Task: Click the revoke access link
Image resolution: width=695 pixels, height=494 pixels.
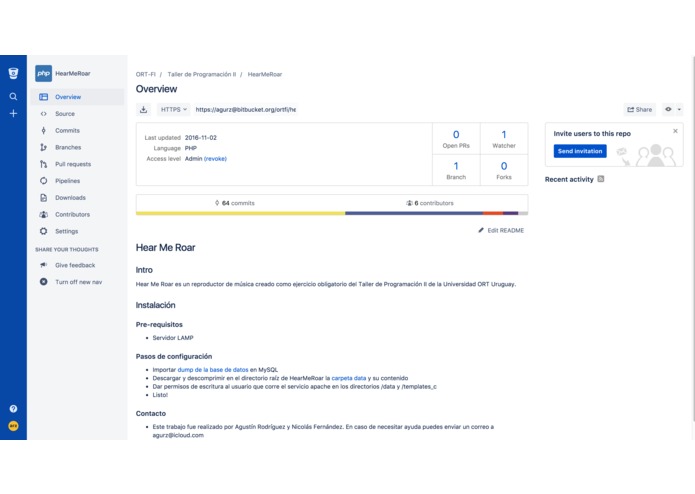Action: coord(215,159)
